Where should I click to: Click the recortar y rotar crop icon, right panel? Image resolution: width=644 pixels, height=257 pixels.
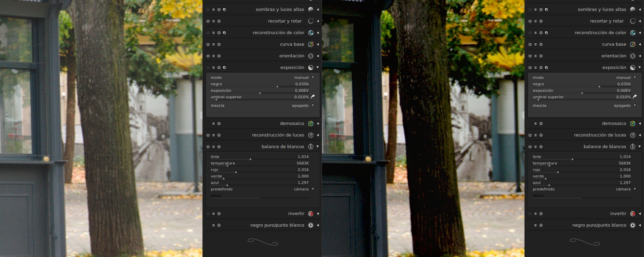(x=633, y=21)
